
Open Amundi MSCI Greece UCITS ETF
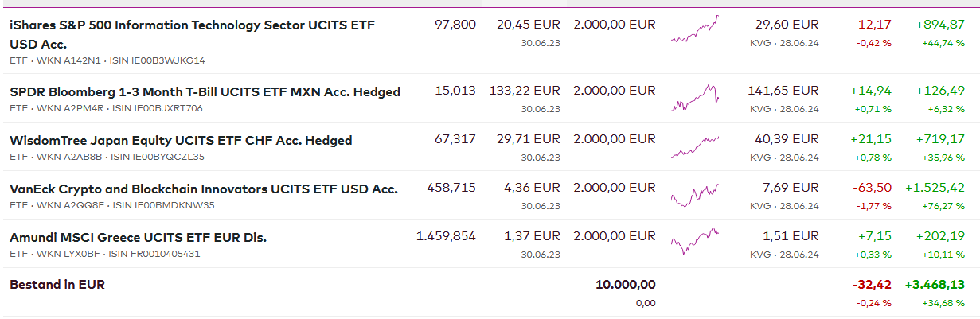(138, 238)
